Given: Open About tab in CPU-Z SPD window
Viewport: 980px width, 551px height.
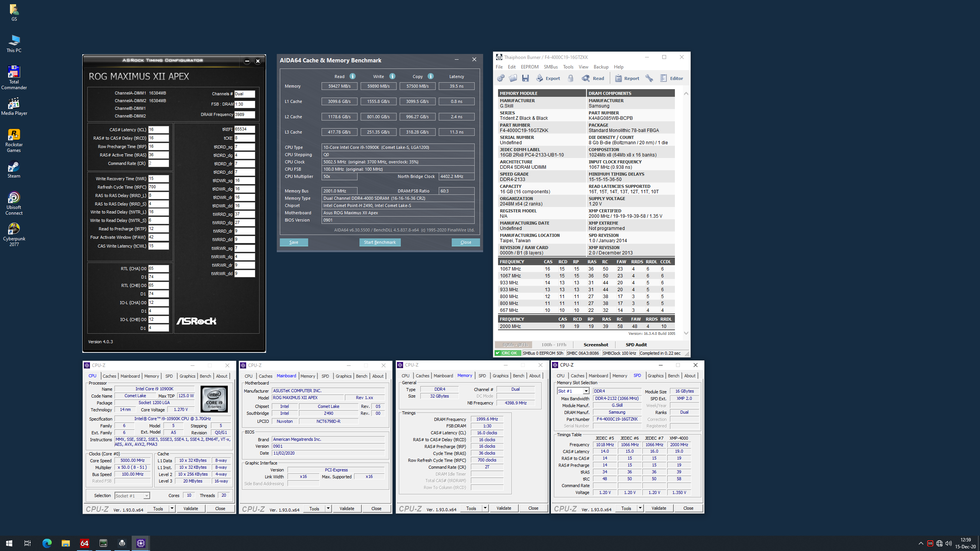Looking at the screenshot, I should [x=689, y=376].
